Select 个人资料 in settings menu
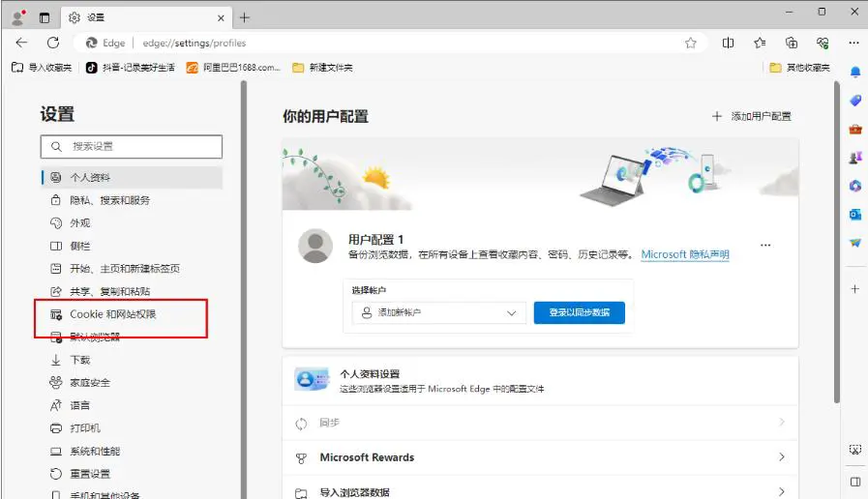 (x=132, y=178)
